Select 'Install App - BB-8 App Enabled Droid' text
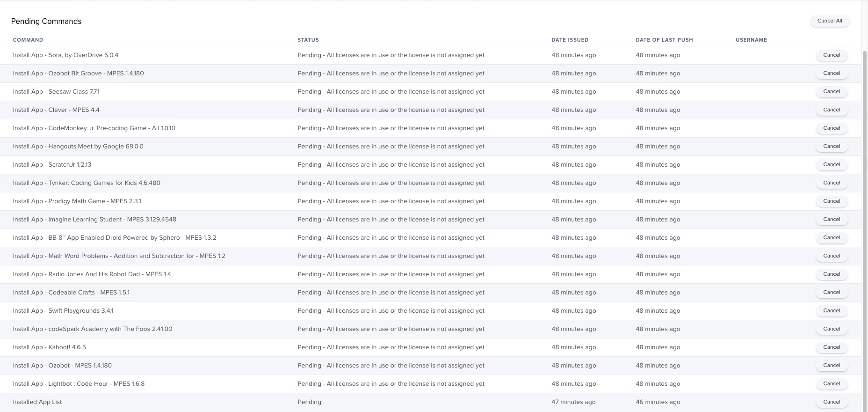 point(115,238)
